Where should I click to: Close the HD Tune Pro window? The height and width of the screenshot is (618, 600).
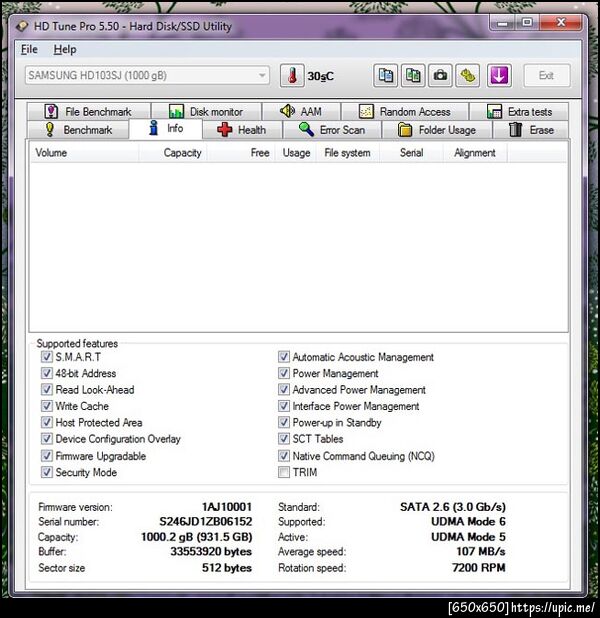pyautogui.click(x=561, y=23)
